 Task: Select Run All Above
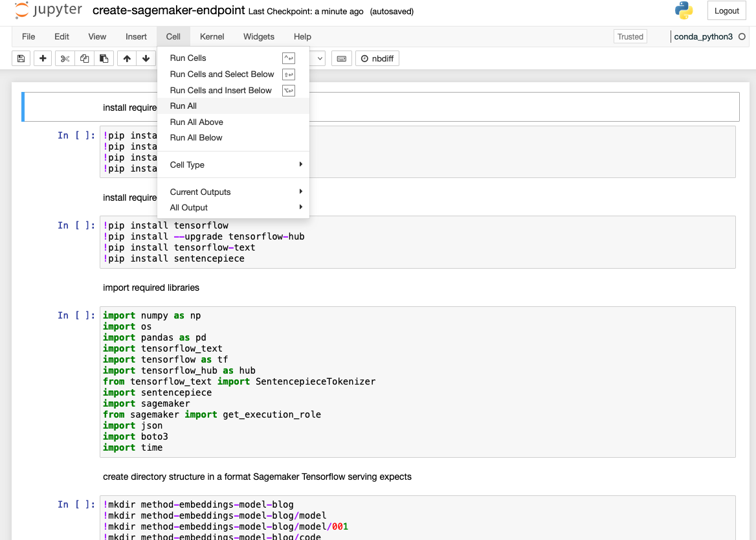click(x=234, y=122)
